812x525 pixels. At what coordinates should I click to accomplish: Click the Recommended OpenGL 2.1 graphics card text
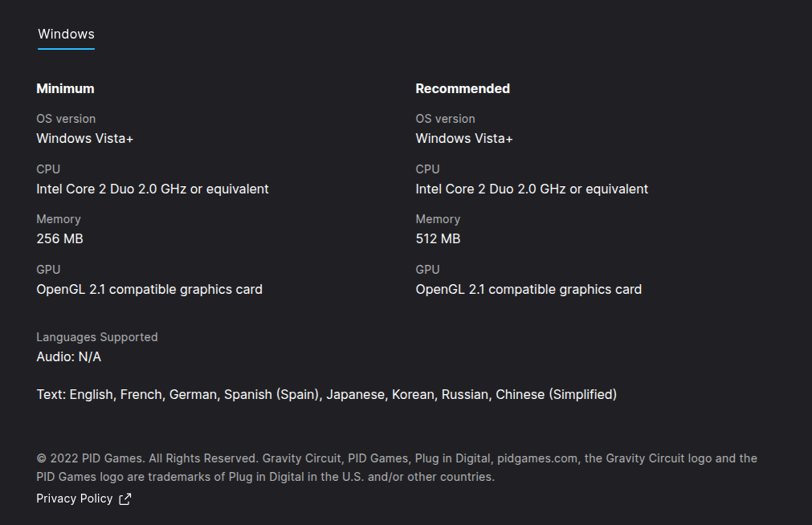click(x=528, y=289)
